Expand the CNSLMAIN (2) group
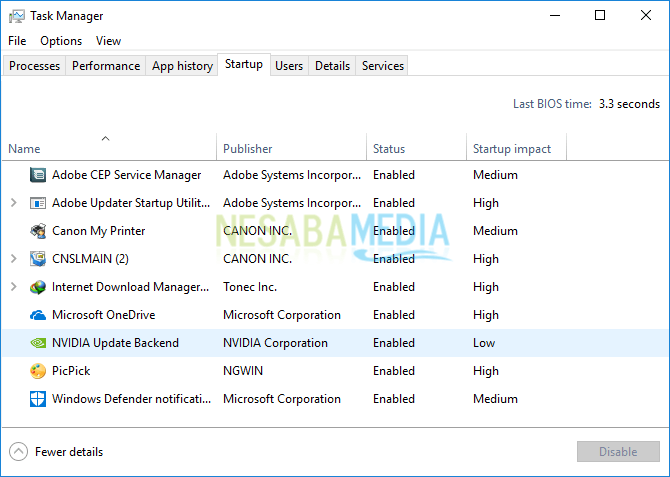The width and height of the screenshot is (670, 477). click(x=14, y=259)
